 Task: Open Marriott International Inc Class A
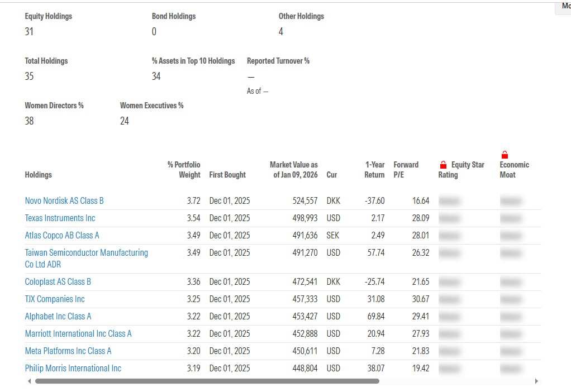(x=78, y=334)
